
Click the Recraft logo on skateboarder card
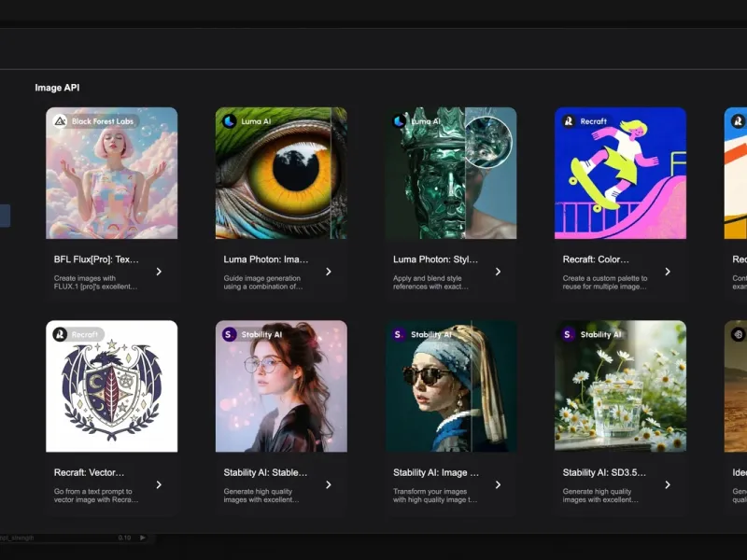pyautogui.click(x=569, y=121)
